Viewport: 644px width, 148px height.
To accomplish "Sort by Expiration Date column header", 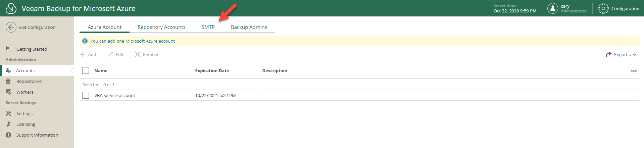I will pos(212,70).
